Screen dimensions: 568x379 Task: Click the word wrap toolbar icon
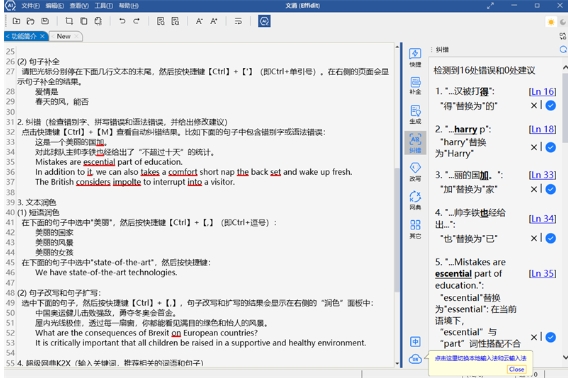pos(238,21)
